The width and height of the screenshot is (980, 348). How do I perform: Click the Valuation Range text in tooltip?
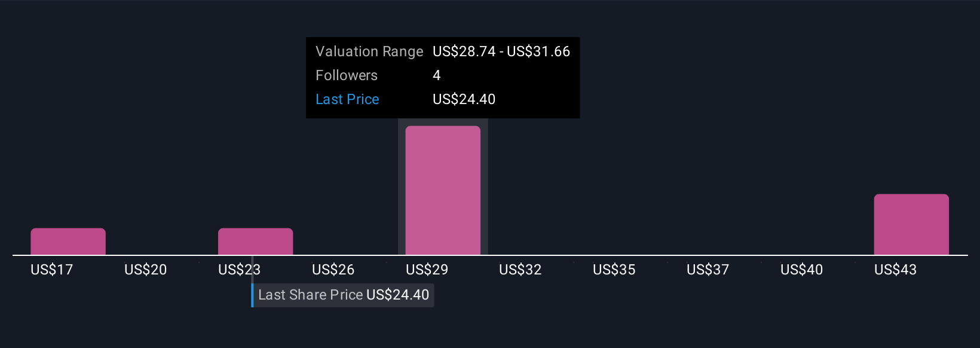[369, 51]
